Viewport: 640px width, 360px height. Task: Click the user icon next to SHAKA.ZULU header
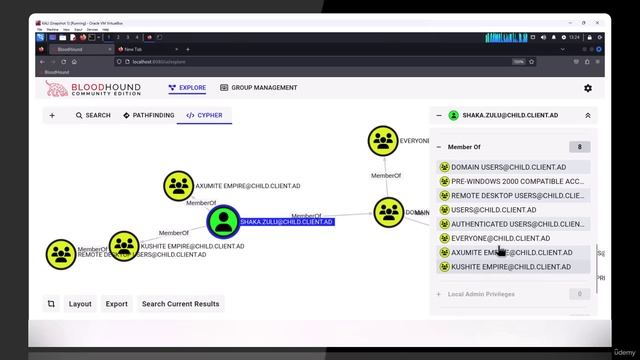tap(453, 116)
